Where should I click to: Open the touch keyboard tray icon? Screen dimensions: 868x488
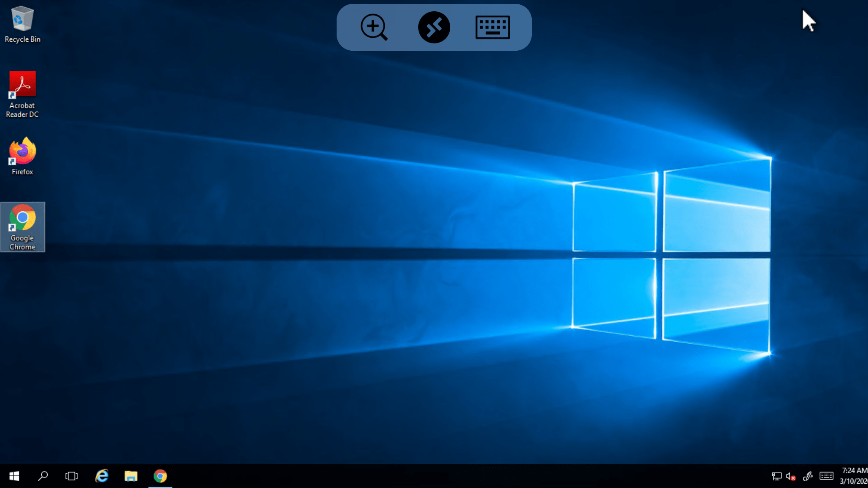pyautogui.click(x=826, y=476)
